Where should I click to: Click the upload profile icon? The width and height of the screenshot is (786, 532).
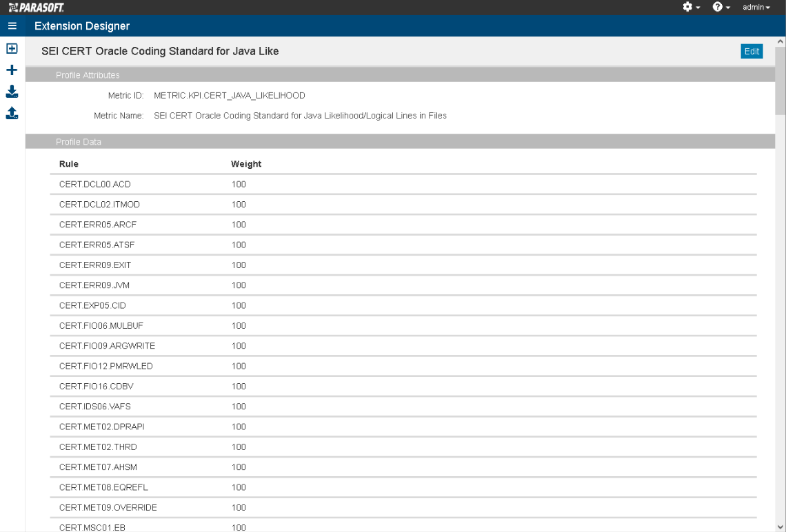pos(12,113)
